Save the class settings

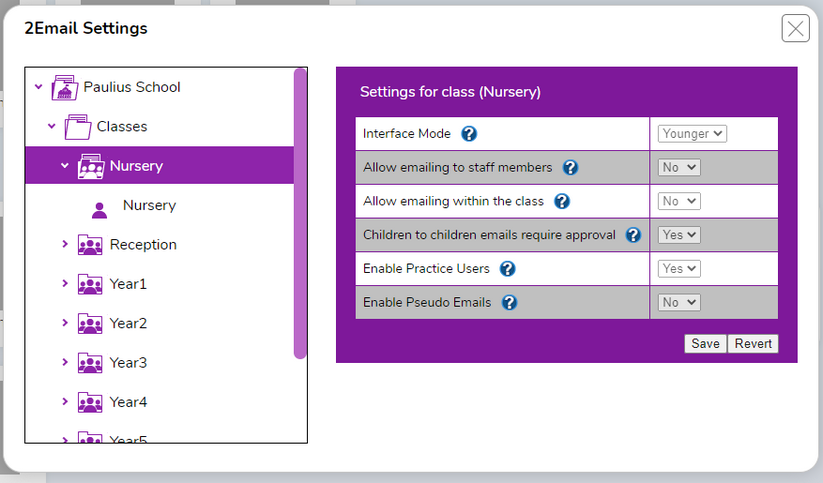coord(705,344)
